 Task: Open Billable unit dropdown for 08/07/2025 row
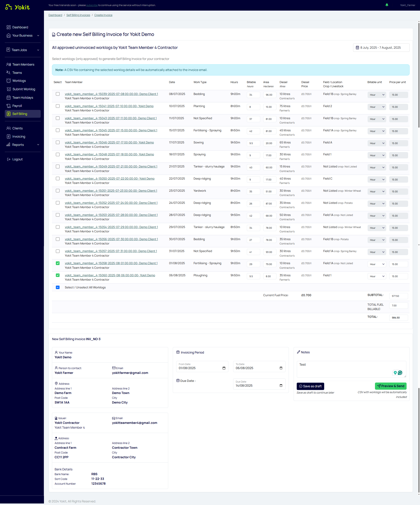coord(377,95)
